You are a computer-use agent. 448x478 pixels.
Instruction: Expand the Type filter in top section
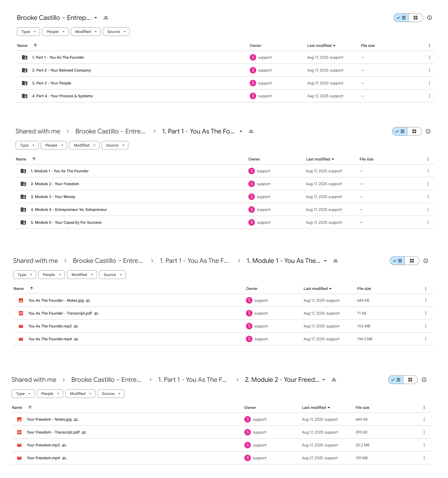[28, 32]
